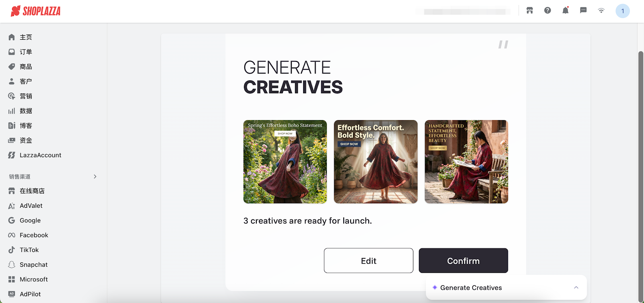Select the Effortless Comfort Bold Style creative
Screen dimensions: 644x303
point(376,162)
